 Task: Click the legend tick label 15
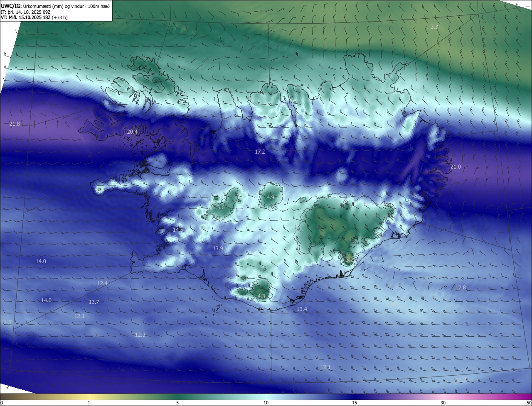[x=355, y=403]
